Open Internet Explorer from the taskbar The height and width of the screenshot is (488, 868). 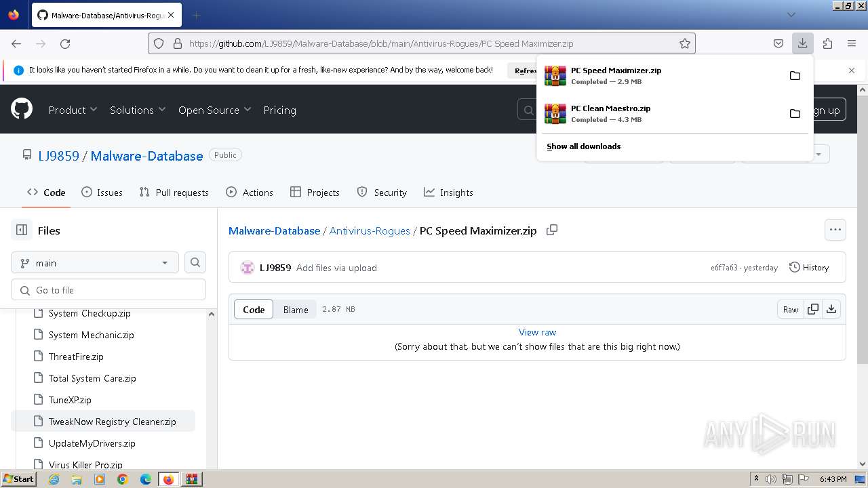(54, 479)
